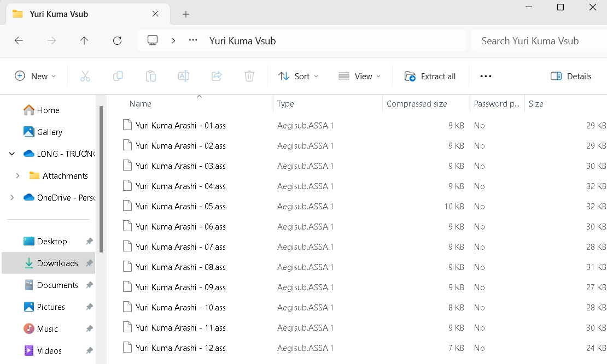Click the This PC monitor icon in address bar

click(x=153, y=40)
